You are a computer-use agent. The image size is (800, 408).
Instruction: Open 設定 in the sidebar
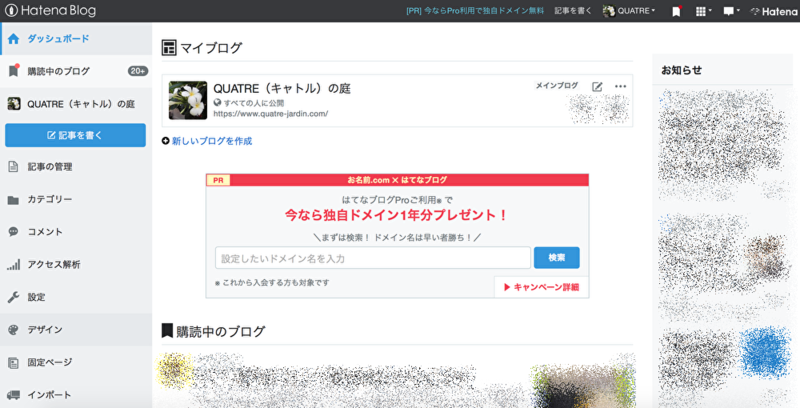76,297
